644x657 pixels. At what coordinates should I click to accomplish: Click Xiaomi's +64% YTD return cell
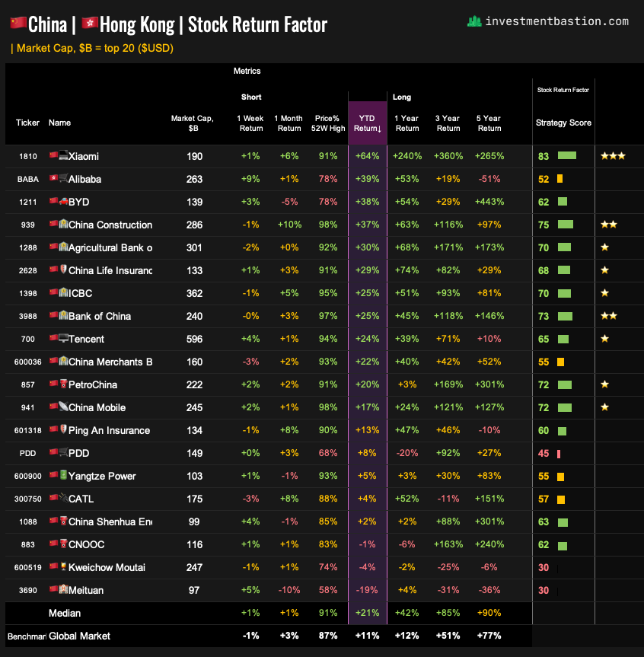click(x=368, y=156)
